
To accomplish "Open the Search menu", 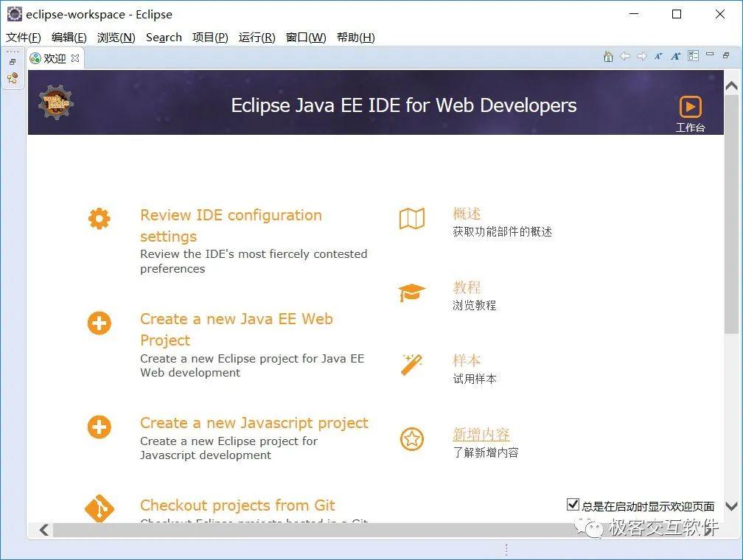I will (x=164, y=37).
